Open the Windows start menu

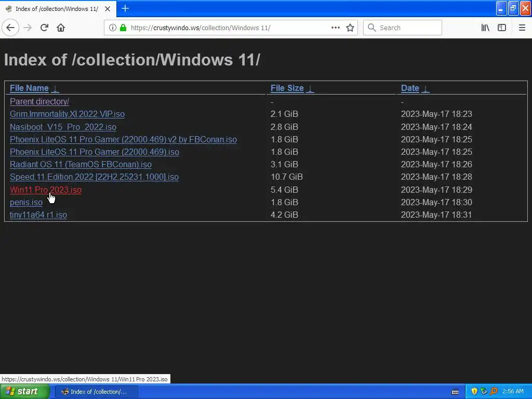(24, 392)
